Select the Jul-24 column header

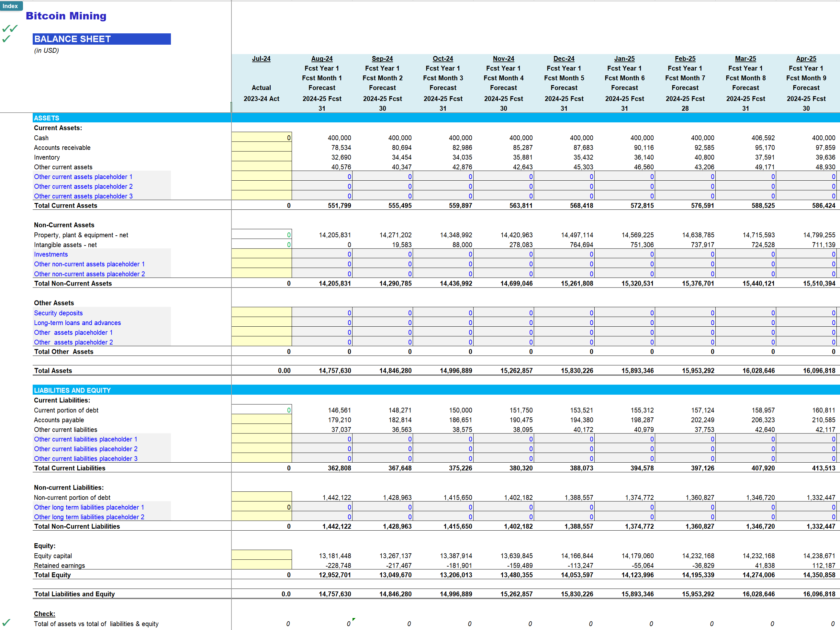[x=261, y=59]
